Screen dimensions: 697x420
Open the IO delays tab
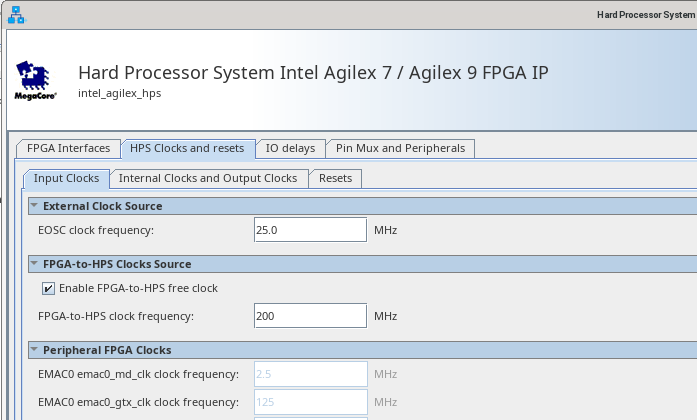pyautogui.click(x=290, y=148)
